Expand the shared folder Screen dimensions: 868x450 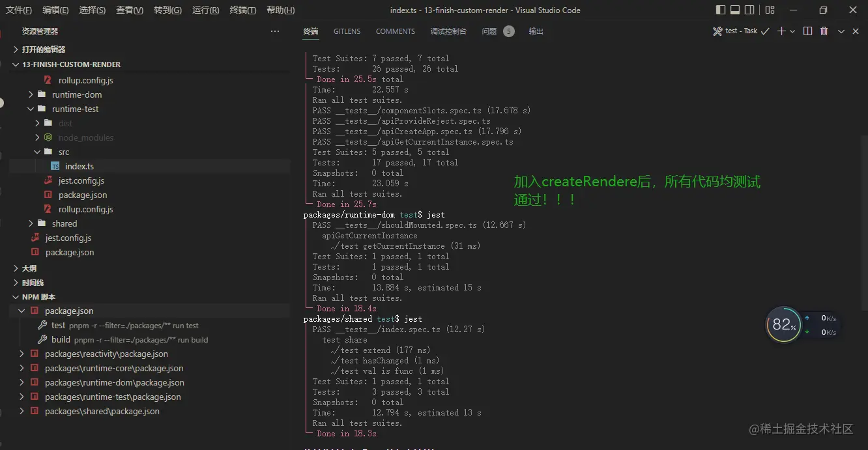tap(150, 223)
